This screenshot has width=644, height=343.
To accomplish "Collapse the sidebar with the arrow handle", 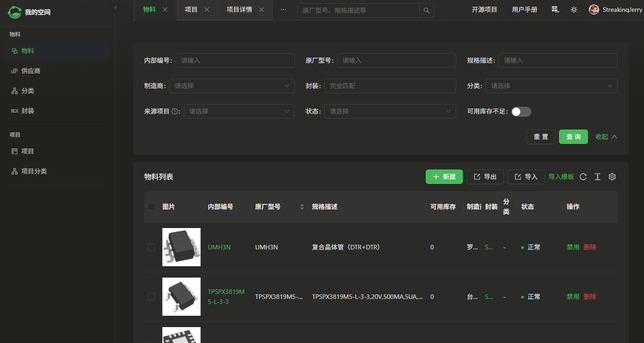I will click(116, 8).
